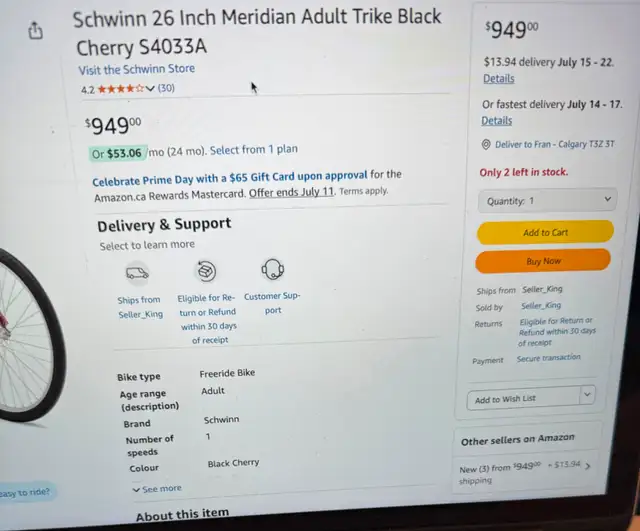The image size is (640, 531).
Task: Click Select from 1 plan link
Action: pos(254,150)
